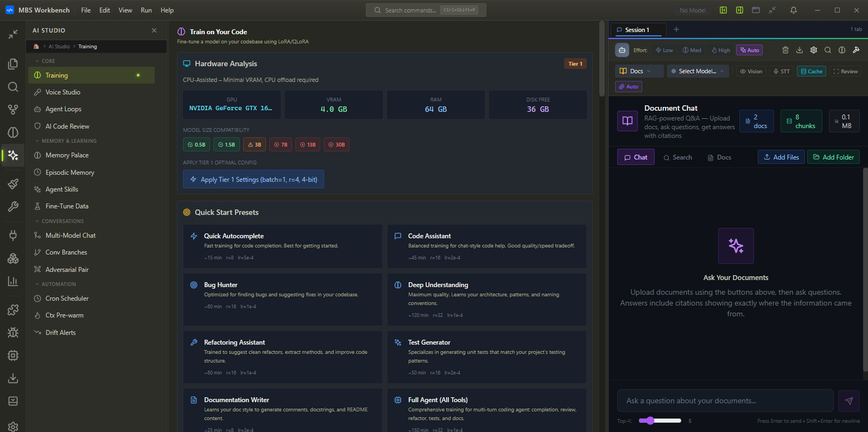Open the source control branch icon
This screenshot has height=432, width=868.
pyautogui.click(x=13, y=110)
